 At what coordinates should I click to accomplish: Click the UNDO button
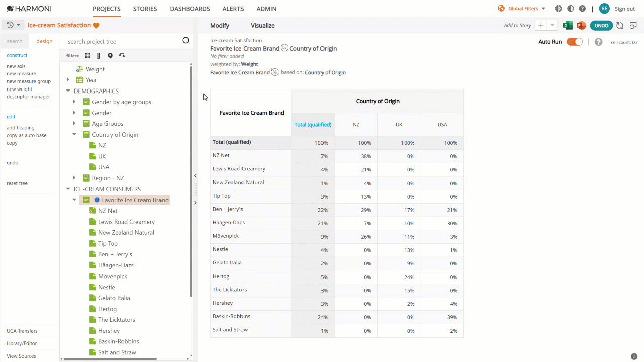(x=601, y=26)
